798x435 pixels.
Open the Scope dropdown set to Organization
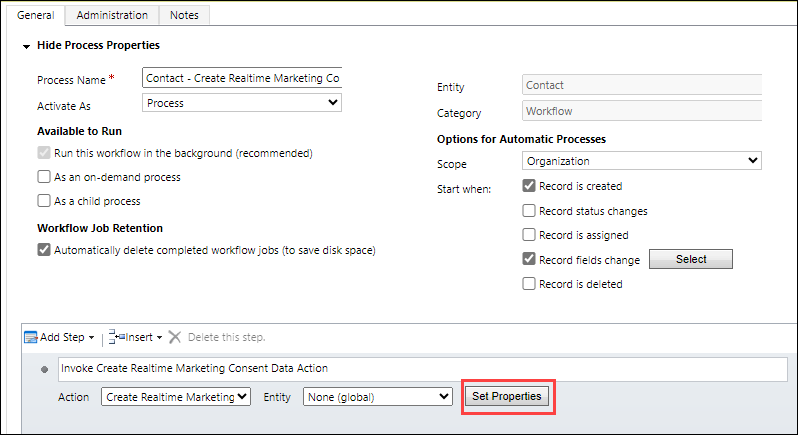641,161
